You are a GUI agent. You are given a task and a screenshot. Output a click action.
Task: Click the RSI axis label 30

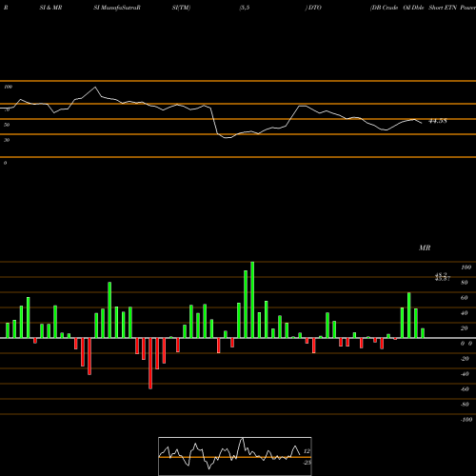pyautogui.click(x=7, y=140)
